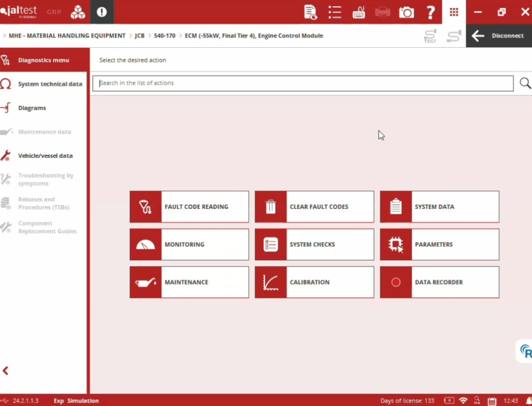
Task: Select the Monitoring gauge icon
Action: pyautogui.click(x=145, y=244)
